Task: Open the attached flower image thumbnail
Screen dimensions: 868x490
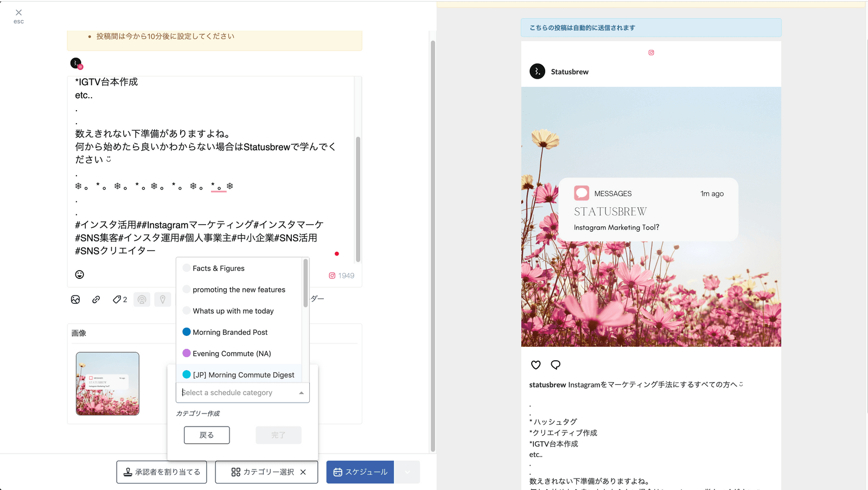Action: pos(107,384)
